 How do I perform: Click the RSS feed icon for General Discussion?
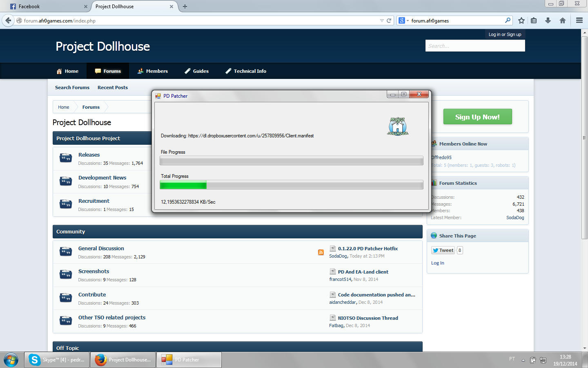click(x=321, y=252)
